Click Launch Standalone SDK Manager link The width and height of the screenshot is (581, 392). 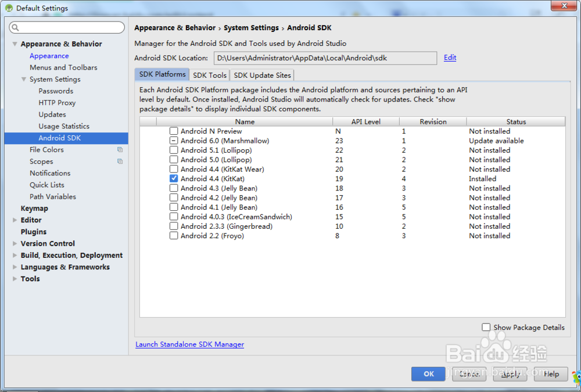190,344
